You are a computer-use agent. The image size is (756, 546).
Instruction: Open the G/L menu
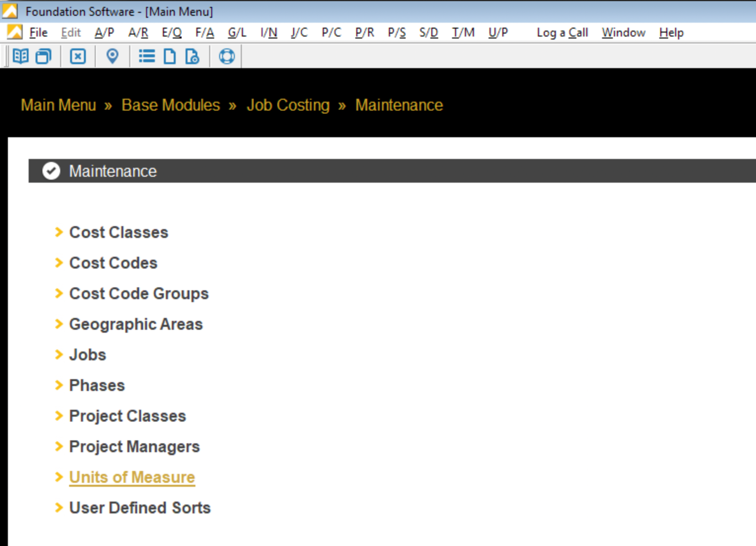click(x=237, y=33)
